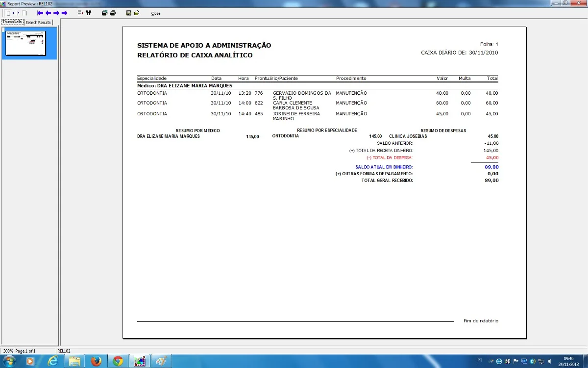Screen dimensions: 588x368
Task: Select whole page view icon
Action: click(8, 13)
